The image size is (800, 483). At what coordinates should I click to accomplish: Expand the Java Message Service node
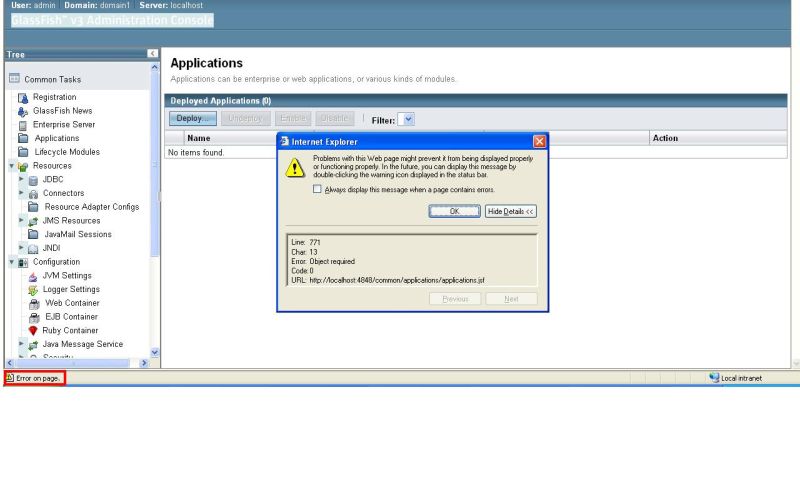tap(21, 344)
